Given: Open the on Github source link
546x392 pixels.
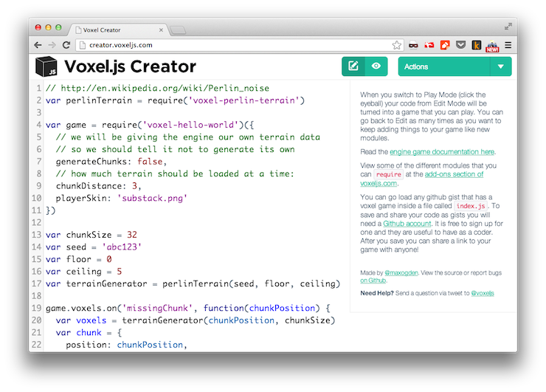Looking at the screenshot, I should 373,280.
